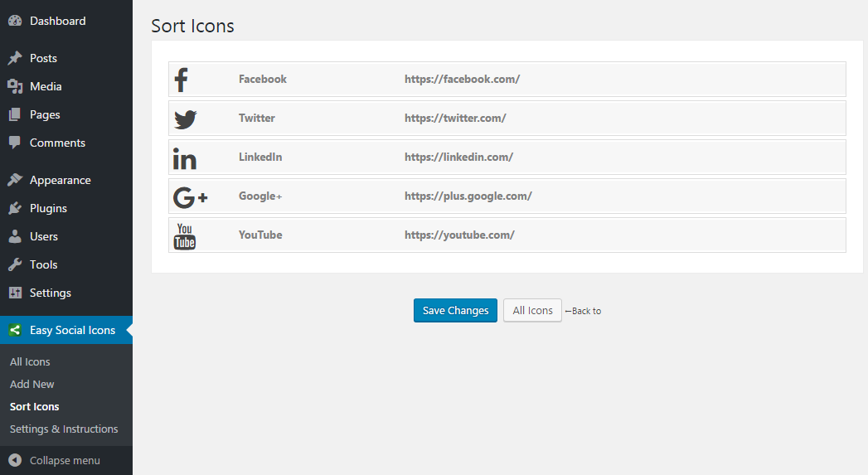The image size is (868, 475).
Task: Open Add New submenu link
Action: 32,384
